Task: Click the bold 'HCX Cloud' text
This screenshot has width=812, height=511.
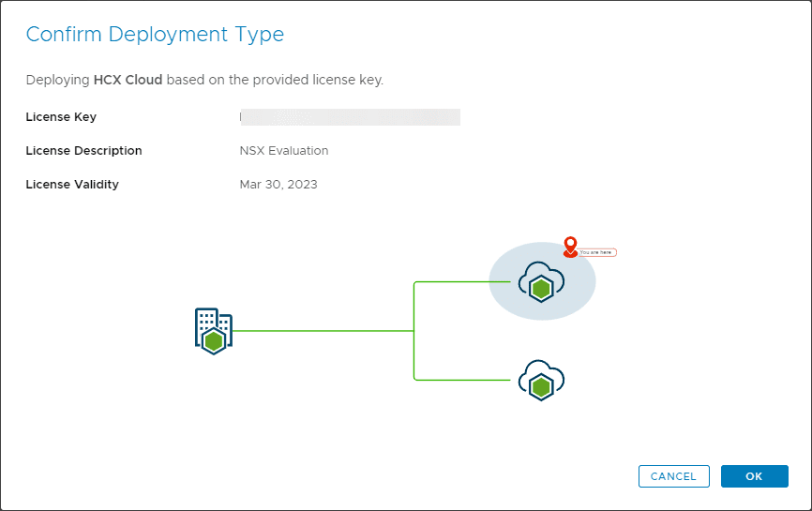Action: pos(128,80)
